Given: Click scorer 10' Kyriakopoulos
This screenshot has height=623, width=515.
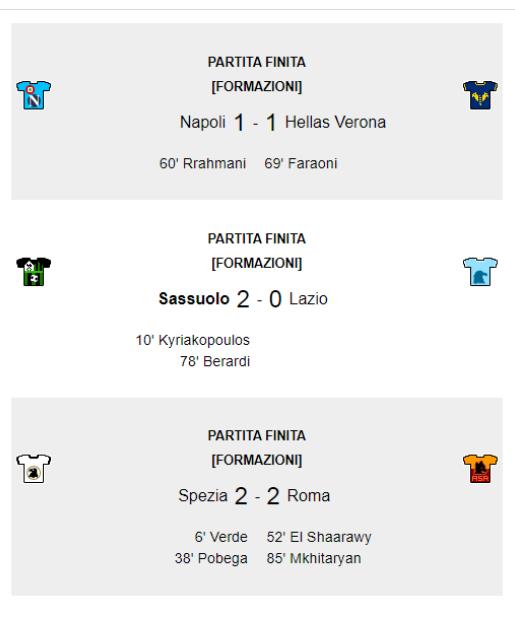Looking at the screenshot, I should tap(193, 340).
